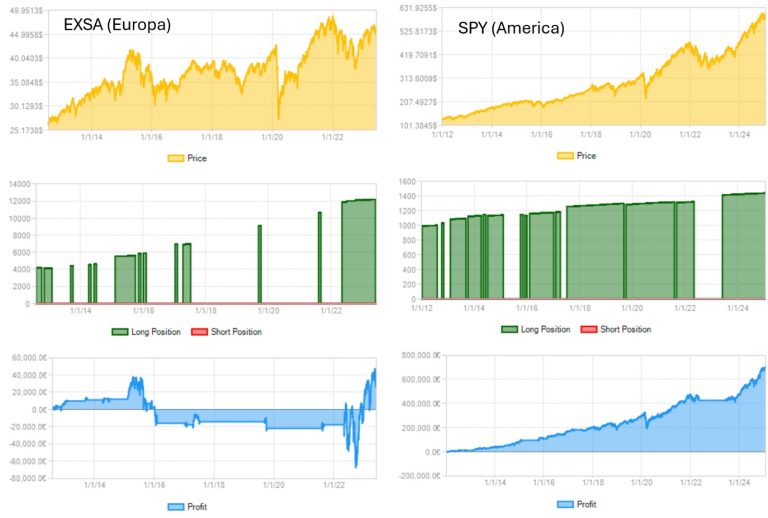The height and width of the screenshot is (518, 768).
Task: Click the widest green bar in the EXSA position chart
Action: click(x=359, y=251)
